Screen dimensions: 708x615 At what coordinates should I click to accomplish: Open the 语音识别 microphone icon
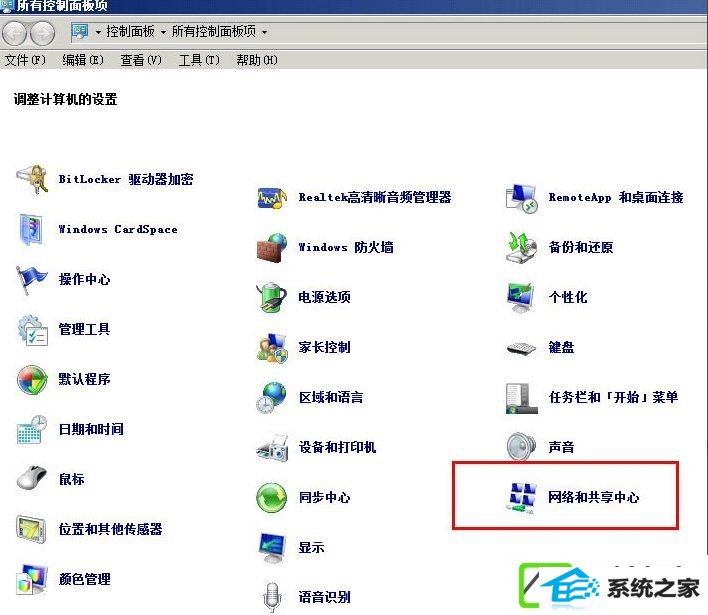272,597
